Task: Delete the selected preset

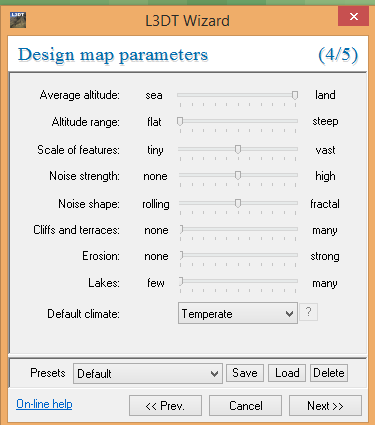Action: (329, 373)
